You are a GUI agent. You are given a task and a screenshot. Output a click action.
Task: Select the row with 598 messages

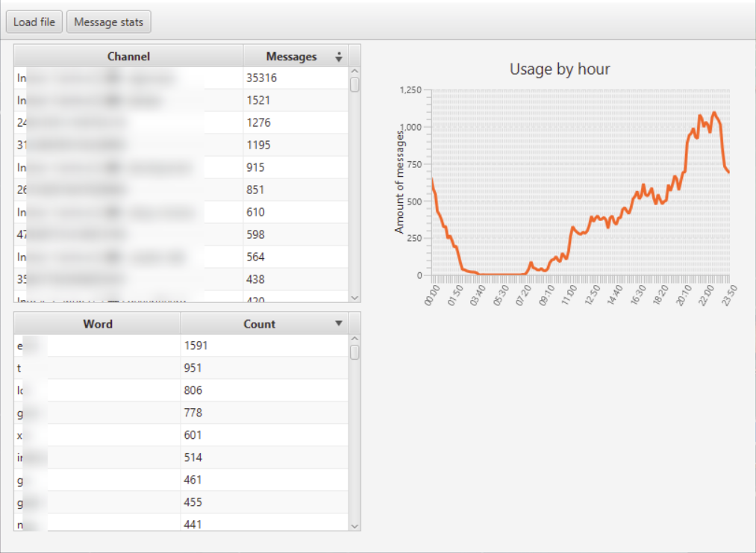click(181, 235)
